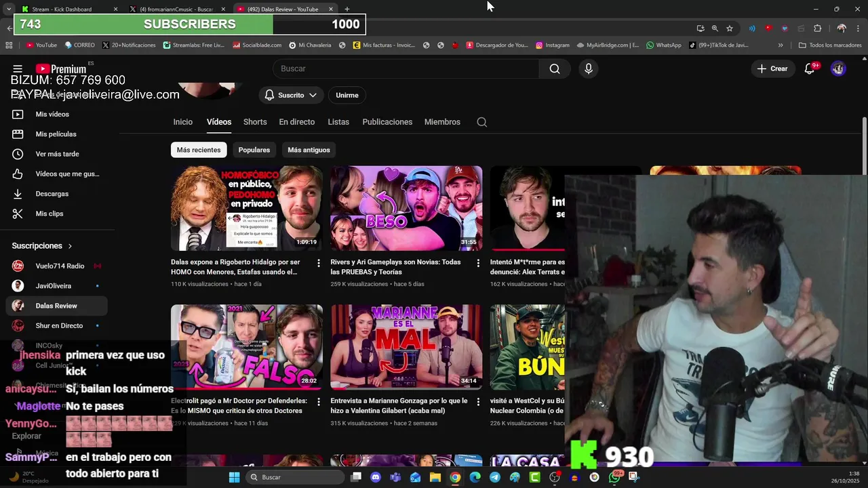Open Outlook from the taskbar
The width and height of the screenshot is (868, 488).
(416, 477)
